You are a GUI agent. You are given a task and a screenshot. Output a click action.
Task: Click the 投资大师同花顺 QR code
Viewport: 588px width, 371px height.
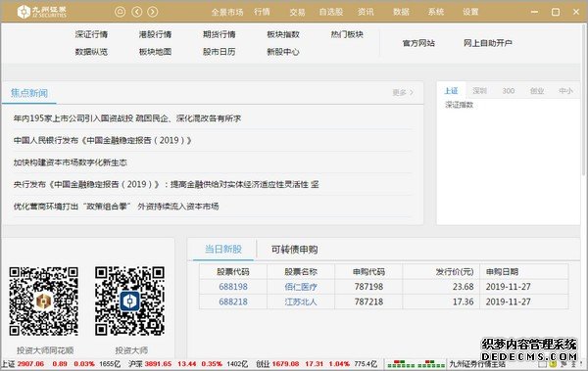point(44,301)
